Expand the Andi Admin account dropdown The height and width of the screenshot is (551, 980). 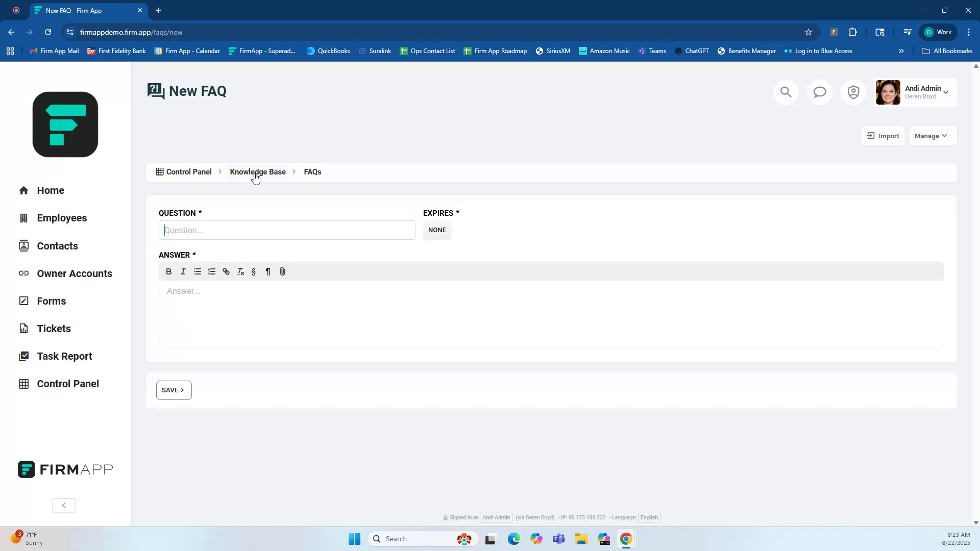click(x=926, y=92)
